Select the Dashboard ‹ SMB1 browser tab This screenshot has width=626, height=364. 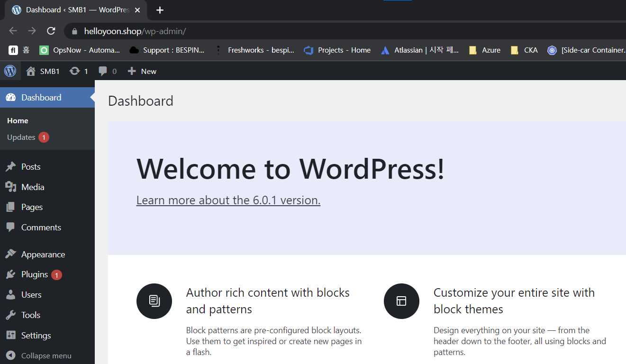pos(76,10)
